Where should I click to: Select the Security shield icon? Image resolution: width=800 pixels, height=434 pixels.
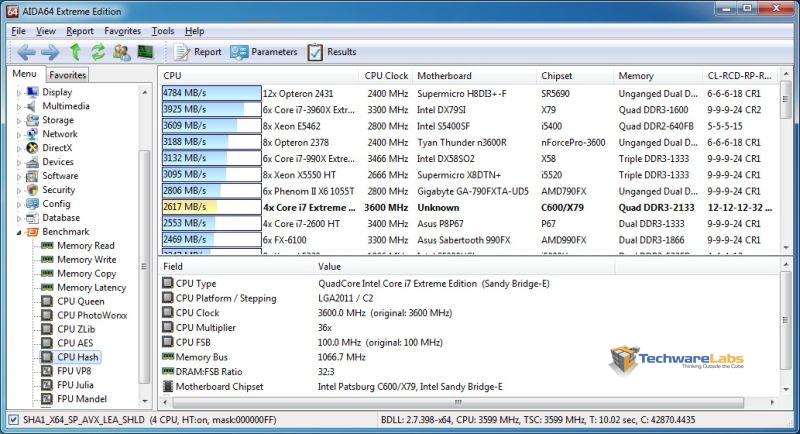(33, 190)
